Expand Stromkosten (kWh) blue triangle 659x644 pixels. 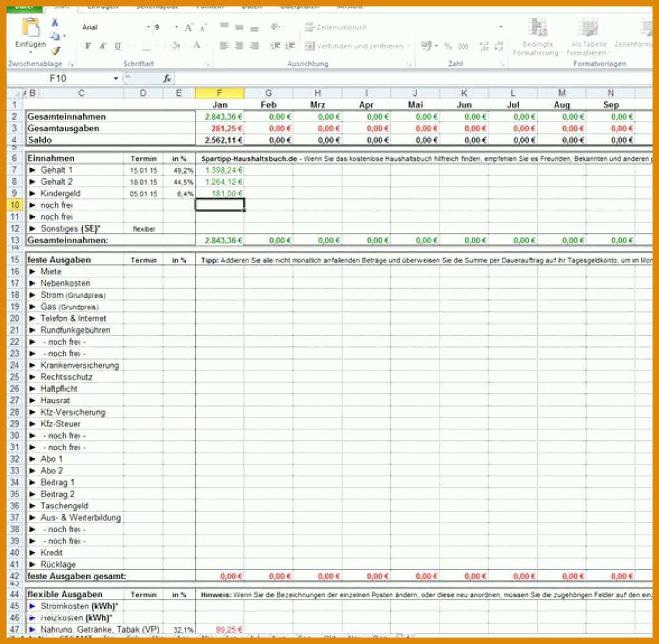tap(32, 606)
